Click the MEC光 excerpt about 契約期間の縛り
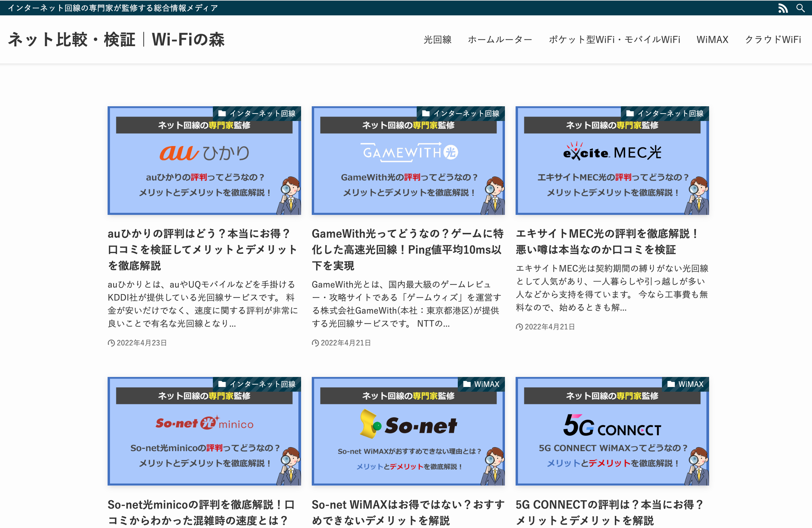 612,288
